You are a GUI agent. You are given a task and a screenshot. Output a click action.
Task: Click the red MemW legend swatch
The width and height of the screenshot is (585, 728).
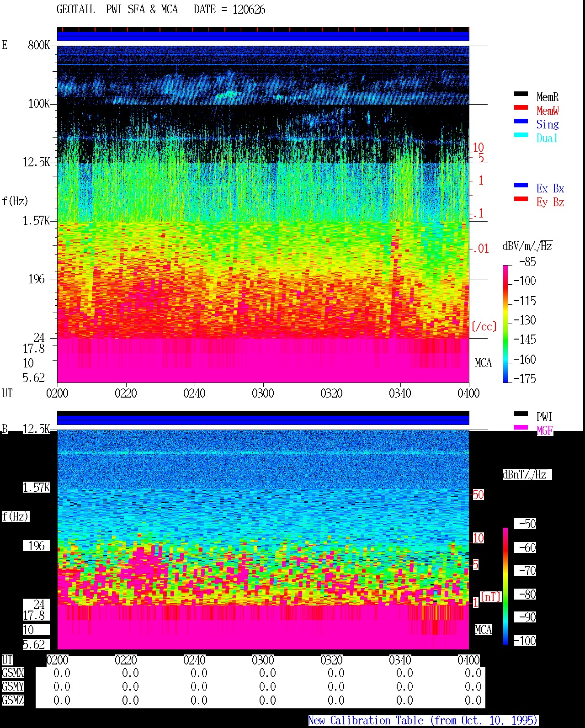(x=521, y=108)
